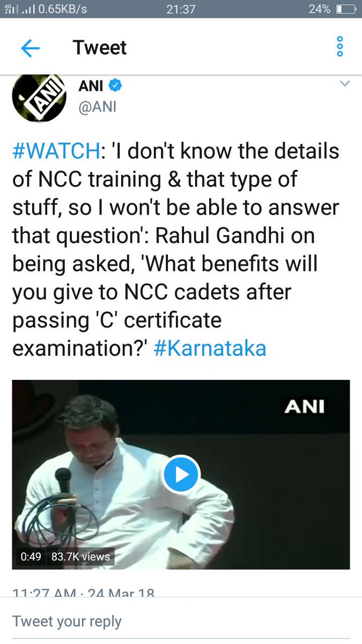Viewport: 362px width, 644px height.
Task: Tap the Tweet your reply field
Action: [x=181, y=621]
